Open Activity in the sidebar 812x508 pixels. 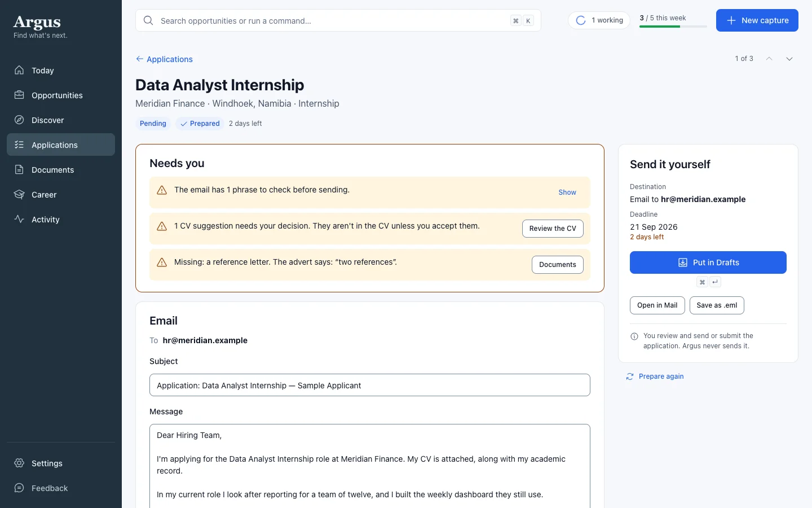(x=61, y=219)
